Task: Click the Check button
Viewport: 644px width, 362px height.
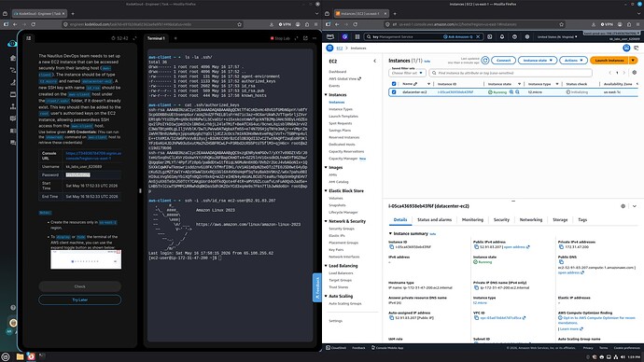Action: pos(80,286)
